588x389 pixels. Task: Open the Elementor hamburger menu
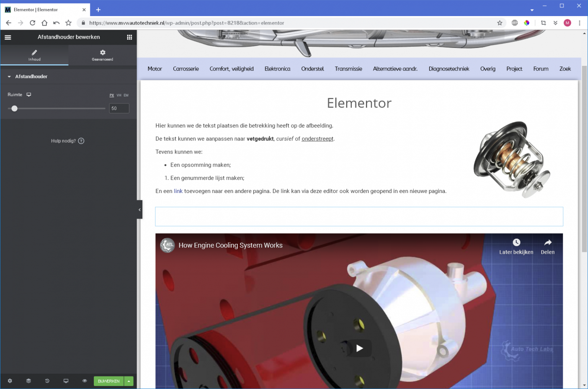[x=8, y=37]
